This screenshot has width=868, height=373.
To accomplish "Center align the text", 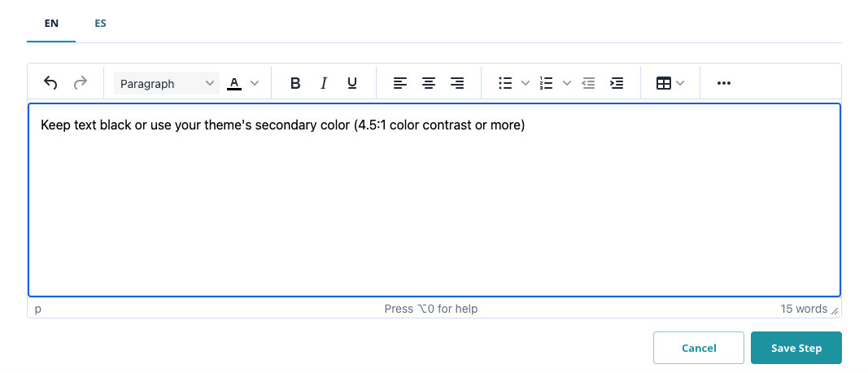I will (x=429, y=83).
